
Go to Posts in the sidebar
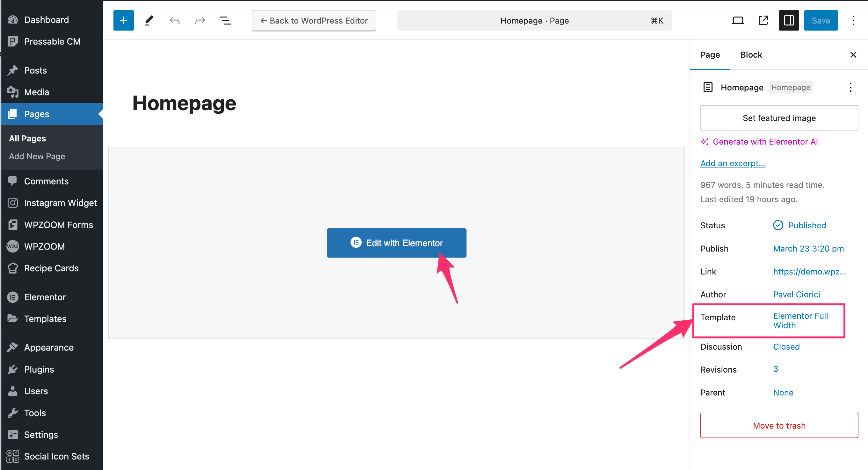coord(52,70)
